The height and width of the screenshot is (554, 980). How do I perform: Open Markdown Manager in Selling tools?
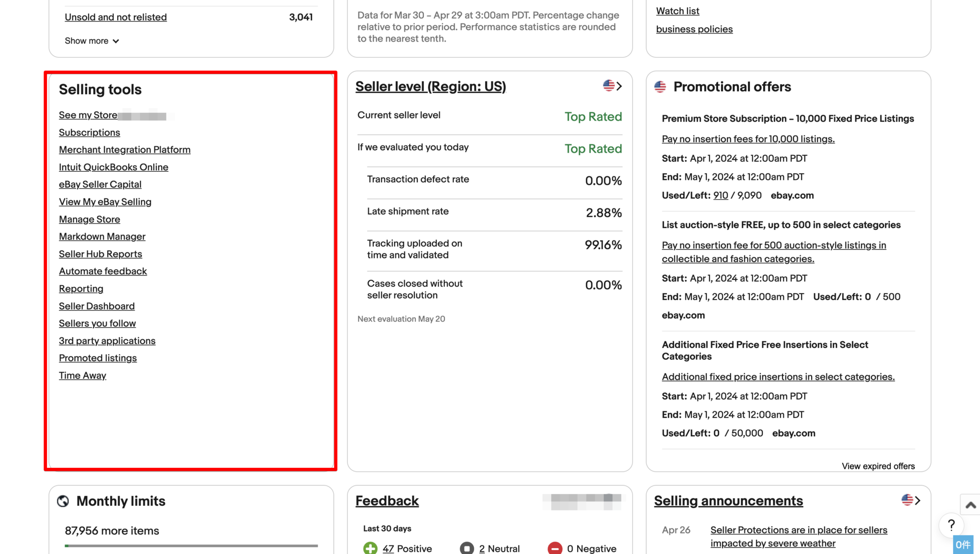pos(102,236)
